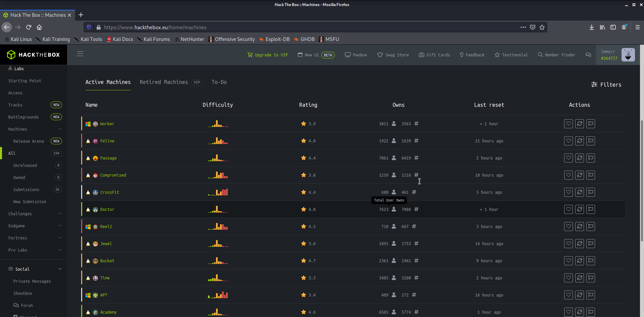Open Pwnbox from top bar
Image resolution: width=644 pixels, height=317 pixels.
coord(356,55)
